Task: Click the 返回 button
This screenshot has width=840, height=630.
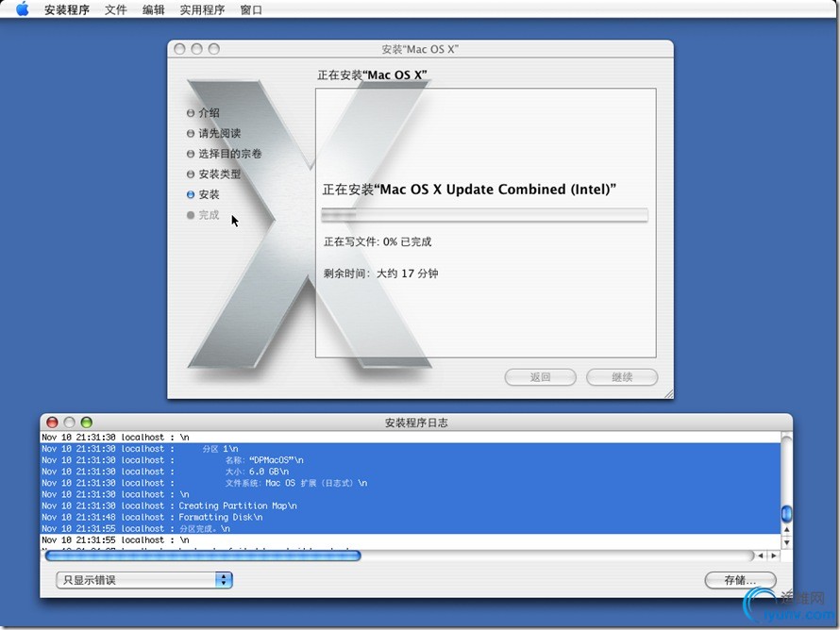Action: (x=540, y=377)
